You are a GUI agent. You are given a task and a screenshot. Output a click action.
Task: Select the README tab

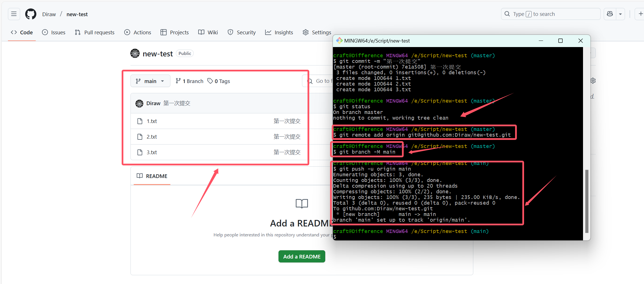click(x=152, y=176)
